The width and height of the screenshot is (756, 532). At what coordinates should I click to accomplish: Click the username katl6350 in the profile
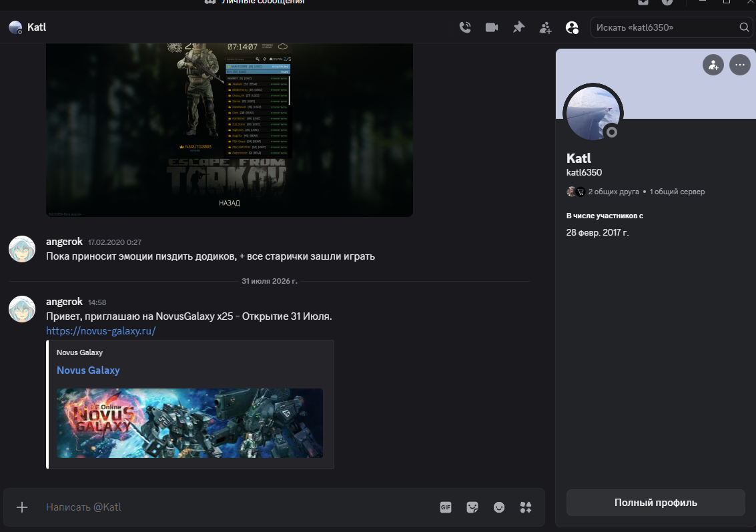[584, 172]
